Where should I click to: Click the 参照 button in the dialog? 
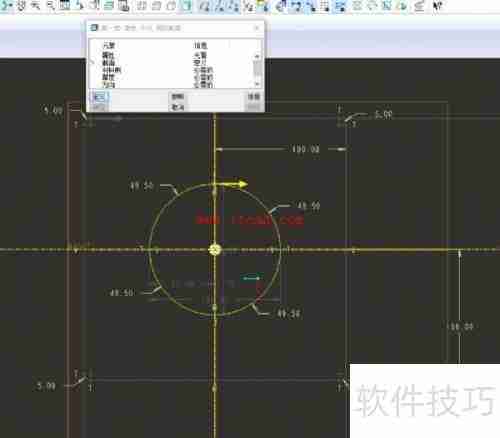coord(178,97)
